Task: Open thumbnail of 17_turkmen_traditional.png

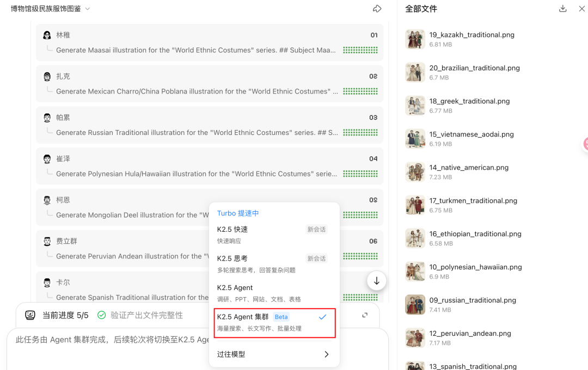Action: tap(415, 205)
